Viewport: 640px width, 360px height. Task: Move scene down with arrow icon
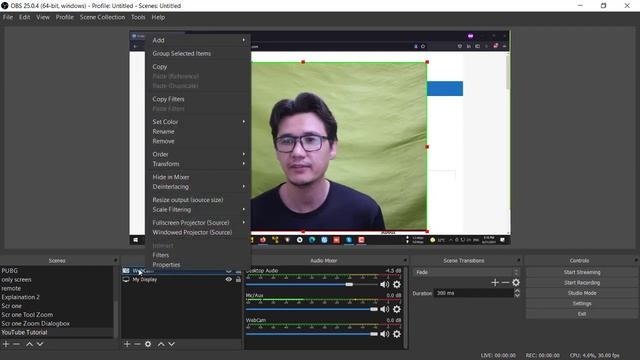click(40, 344)
